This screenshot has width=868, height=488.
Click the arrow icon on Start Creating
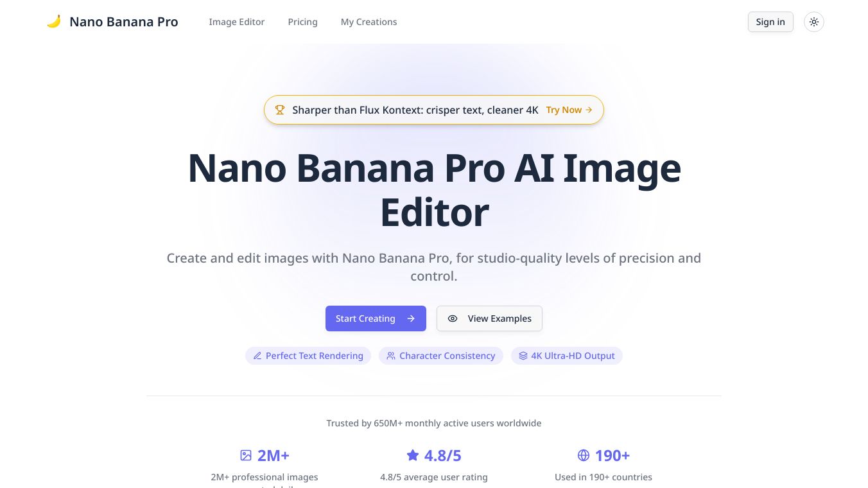click(x=411, y=318)
